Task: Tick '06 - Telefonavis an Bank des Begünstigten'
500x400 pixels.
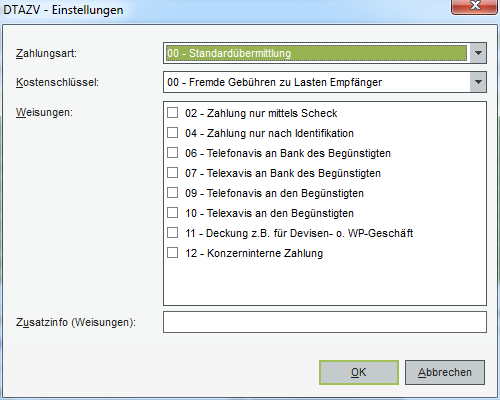Action: tap(172, 153)
